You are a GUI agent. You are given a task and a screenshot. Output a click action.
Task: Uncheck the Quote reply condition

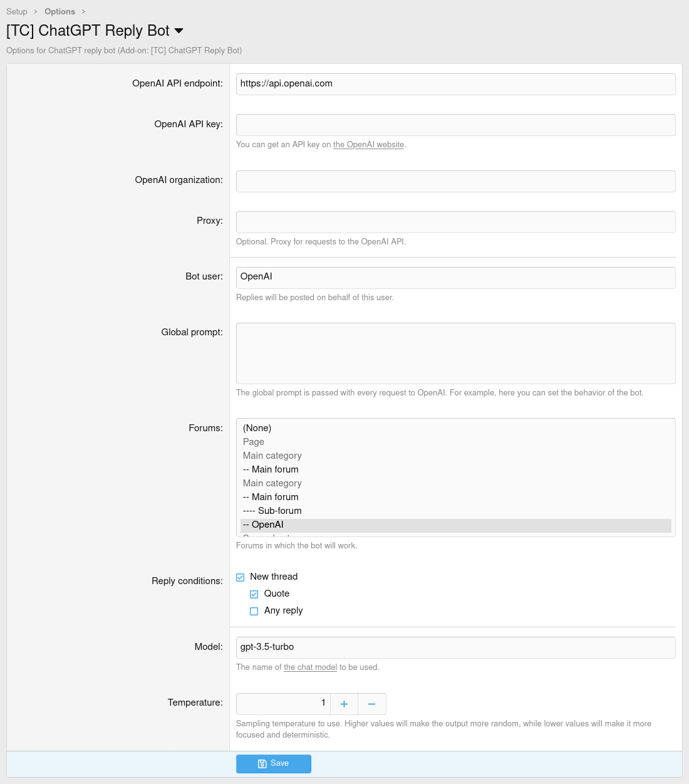pyautogui.click(x=254, y=594)
